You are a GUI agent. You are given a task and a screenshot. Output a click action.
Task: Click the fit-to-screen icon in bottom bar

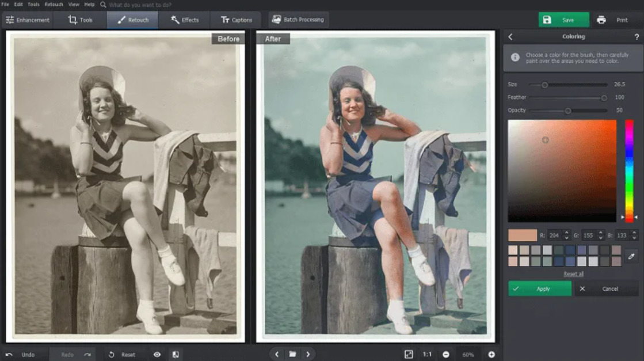pos(409,355)
